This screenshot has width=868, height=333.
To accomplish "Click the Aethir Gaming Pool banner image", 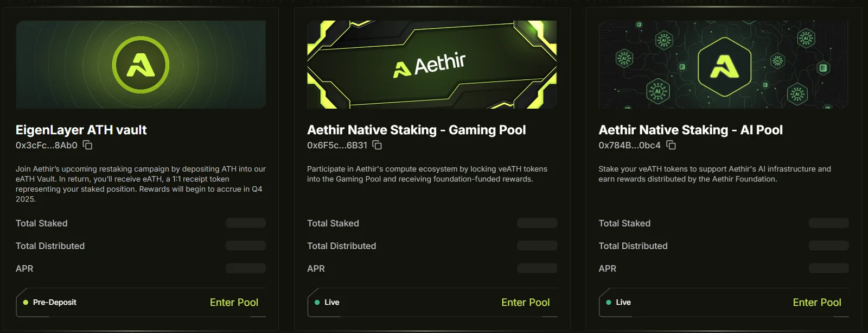I will tap(432, 65).
